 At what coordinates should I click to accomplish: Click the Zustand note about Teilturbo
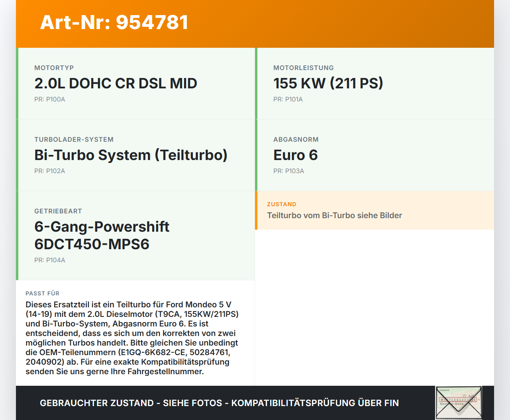pyautogui.click(x=334, y=215)
